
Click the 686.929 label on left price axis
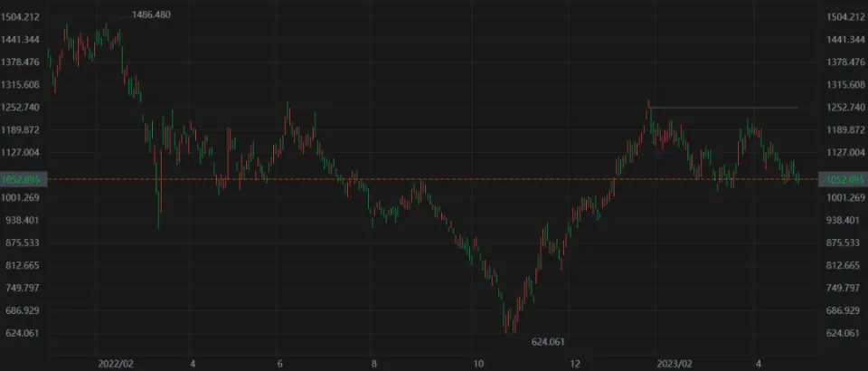coord(20,310)
